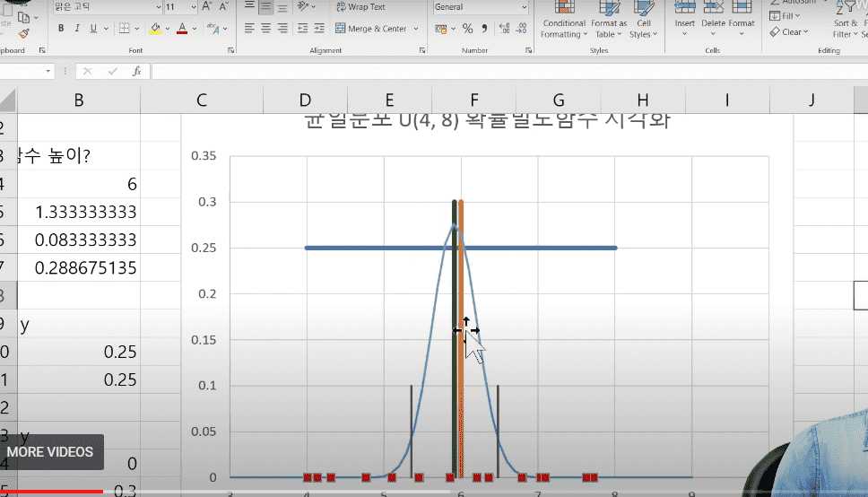Image resolution: width=868 pixels, height=497 pixels.
Task: Click Increase Decimal icon
Action: click(x=504, y=28)
